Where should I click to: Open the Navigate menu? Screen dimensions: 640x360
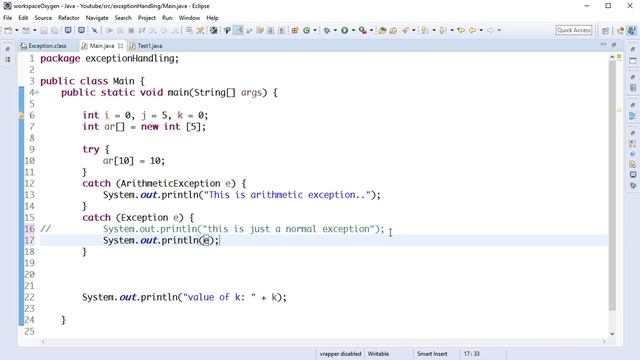[x=97, y=18]
